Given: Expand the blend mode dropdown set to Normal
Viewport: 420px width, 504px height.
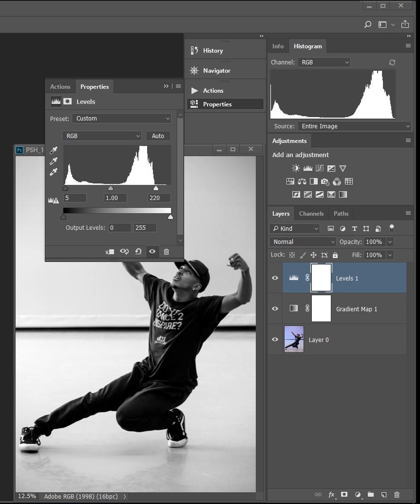Looking at the screenshot, I should [302, 242].
